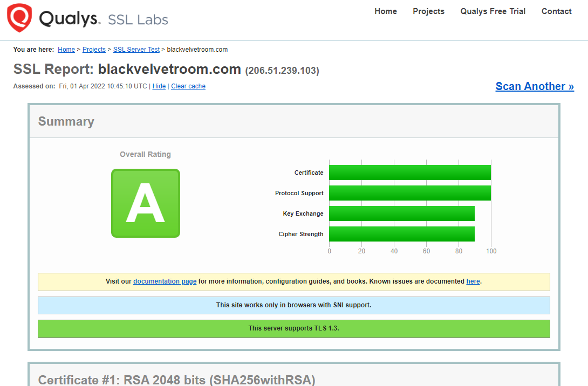Click the Summary section heading

(x=66, y=121)
